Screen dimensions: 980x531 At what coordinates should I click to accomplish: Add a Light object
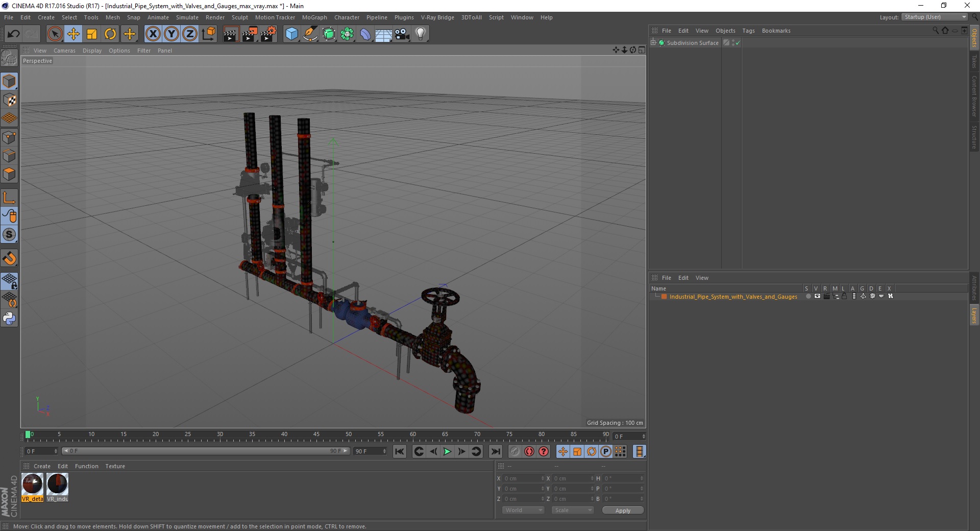pyautogui.click(x=421, y=34)
